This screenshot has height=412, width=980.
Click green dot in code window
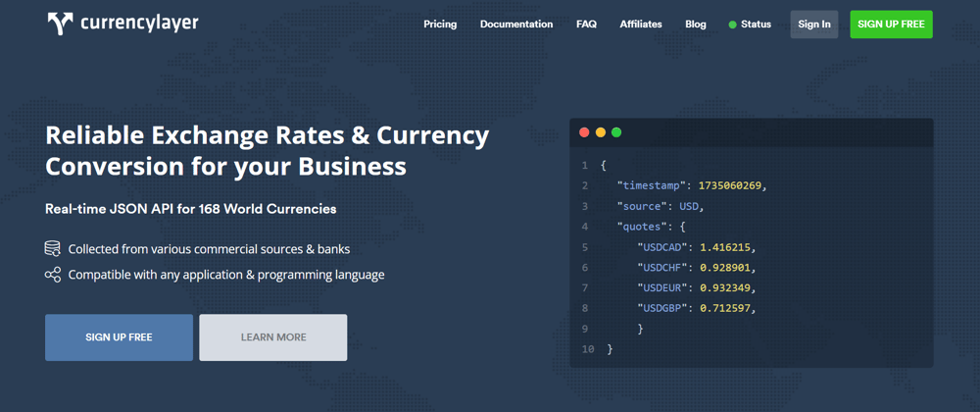point(616,132)
